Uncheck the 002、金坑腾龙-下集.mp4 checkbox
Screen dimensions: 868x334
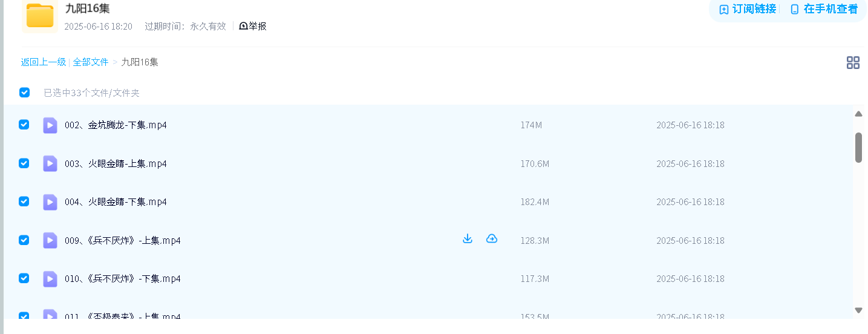[x=24, y=125]
